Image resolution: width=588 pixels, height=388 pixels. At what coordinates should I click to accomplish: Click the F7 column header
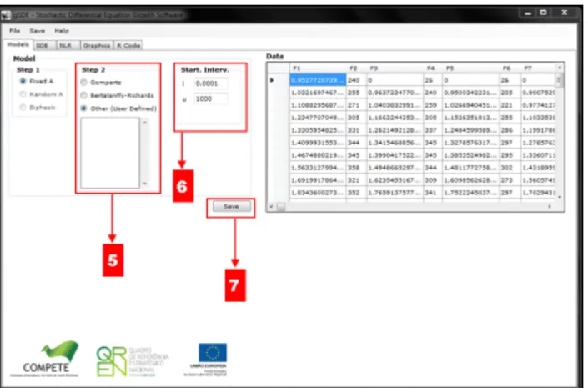coord(538,68)
